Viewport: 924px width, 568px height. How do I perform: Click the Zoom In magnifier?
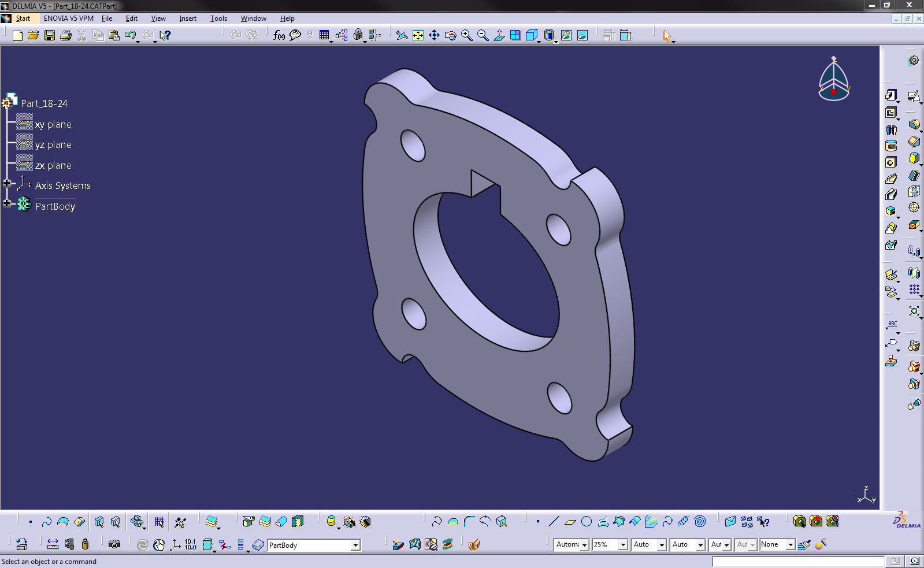(x=466, y=35)
